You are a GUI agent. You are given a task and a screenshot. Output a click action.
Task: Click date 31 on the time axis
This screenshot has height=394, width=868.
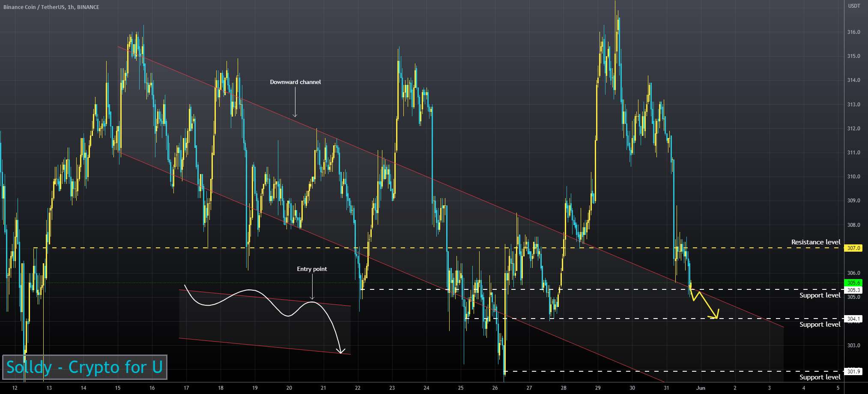click(666, 388)
